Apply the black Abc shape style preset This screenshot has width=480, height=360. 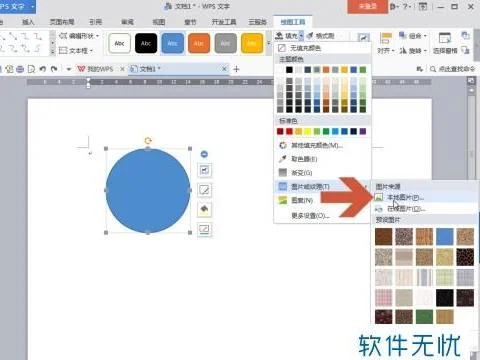point(146,43)
